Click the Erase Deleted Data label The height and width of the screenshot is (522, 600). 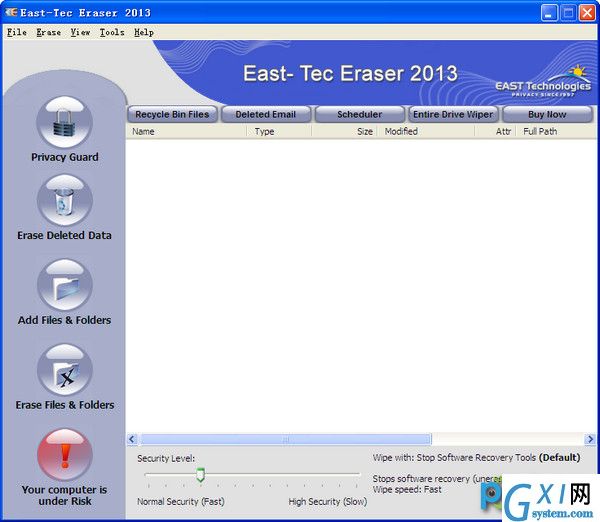click(x=64, y=235)
